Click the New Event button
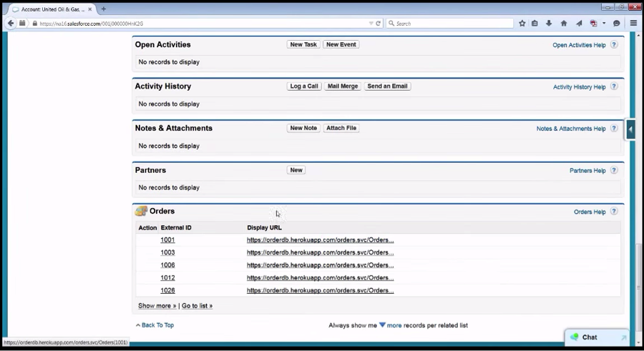 341,44
